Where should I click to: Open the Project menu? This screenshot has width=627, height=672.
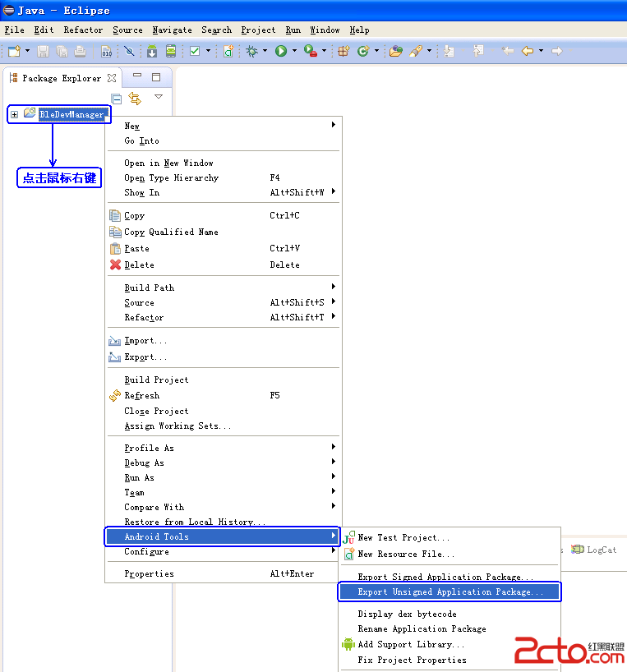258,30
